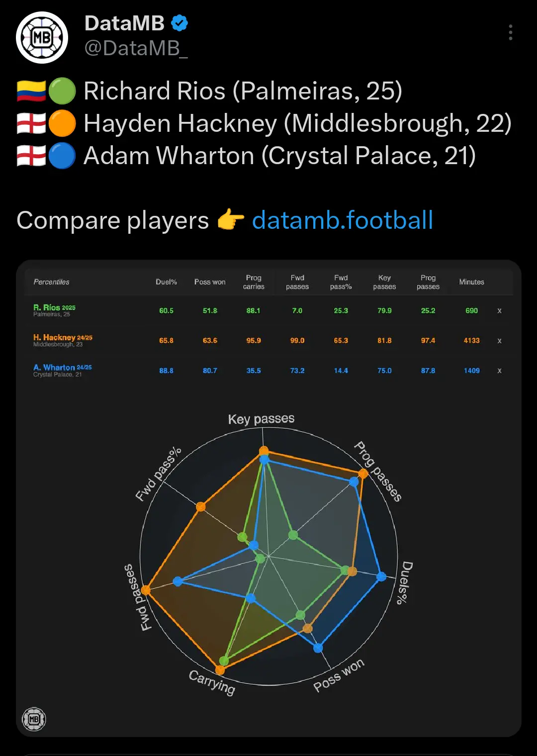Click the Colombia flag emoji
Screen dimensions: 537x756
click(x=31, y=91)
